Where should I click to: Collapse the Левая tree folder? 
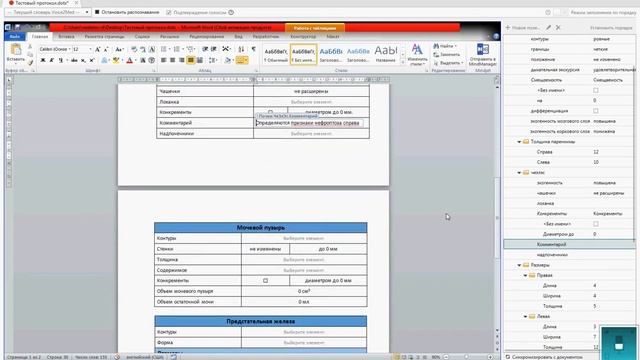click(525, 316)
